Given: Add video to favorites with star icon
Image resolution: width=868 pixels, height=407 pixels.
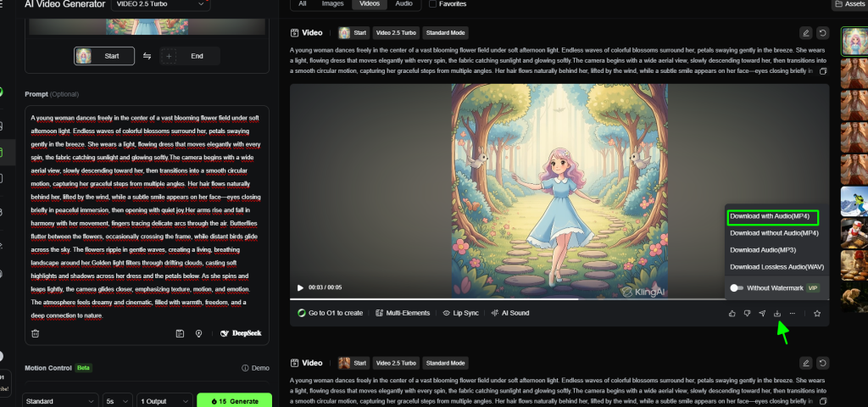Looking at the screenshot, I should coord(817,313).
